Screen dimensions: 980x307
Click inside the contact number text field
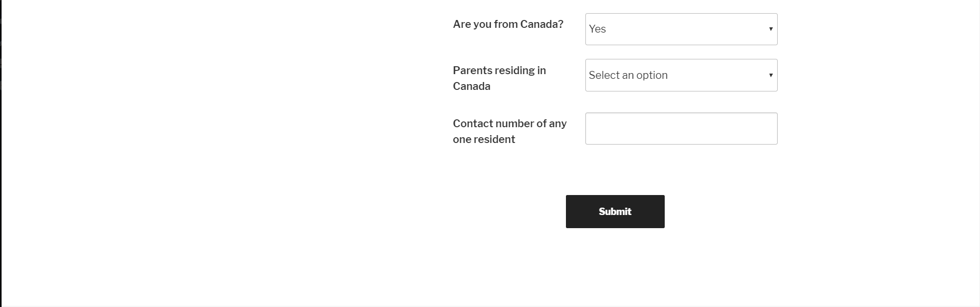coord(681,128)
